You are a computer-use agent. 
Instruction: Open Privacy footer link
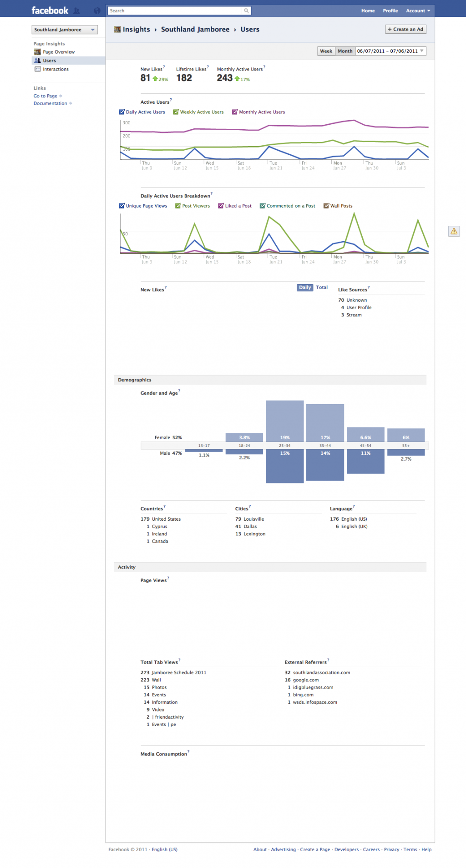click(391, 849)
